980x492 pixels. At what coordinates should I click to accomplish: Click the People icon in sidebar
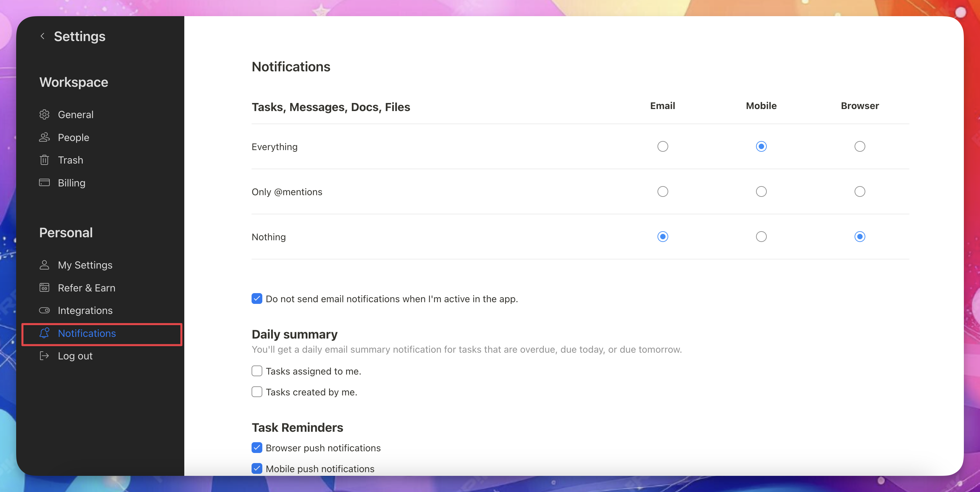tap(44, 137)
